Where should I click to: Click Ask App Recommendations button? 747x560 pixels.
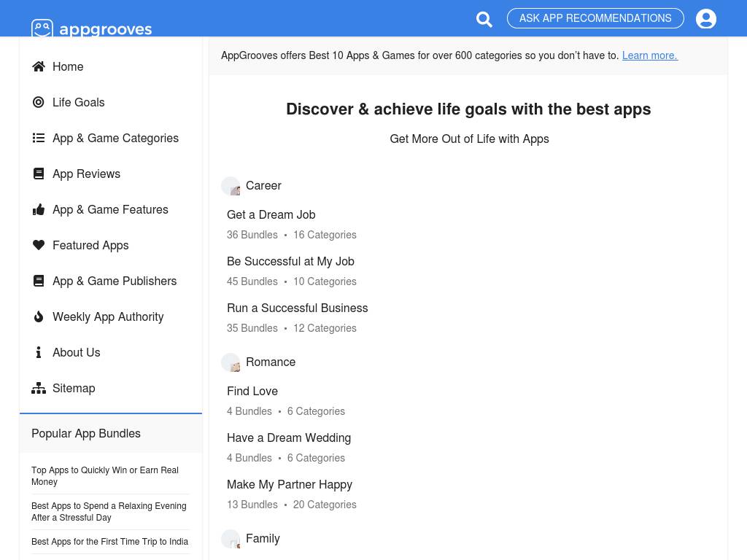click(595, 18)
